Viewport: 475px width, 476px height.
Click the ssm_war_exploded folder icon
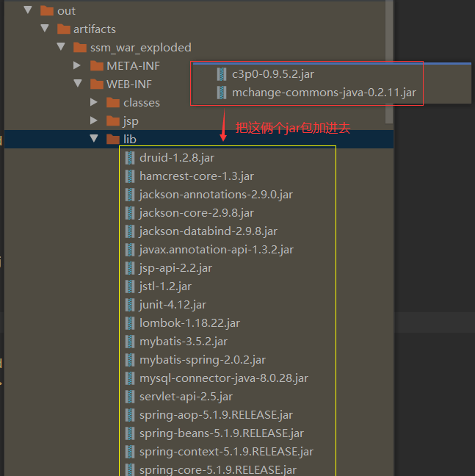pos(80,47)
